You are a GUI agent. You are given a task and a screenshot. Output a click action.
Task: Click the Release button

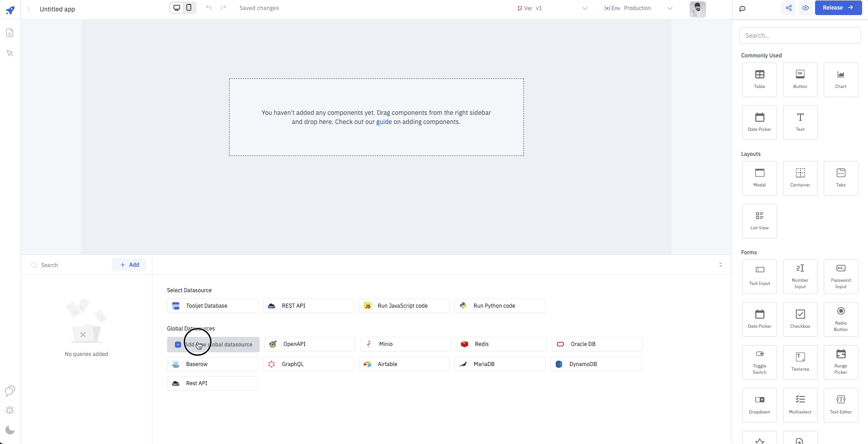tap(838, 8)
